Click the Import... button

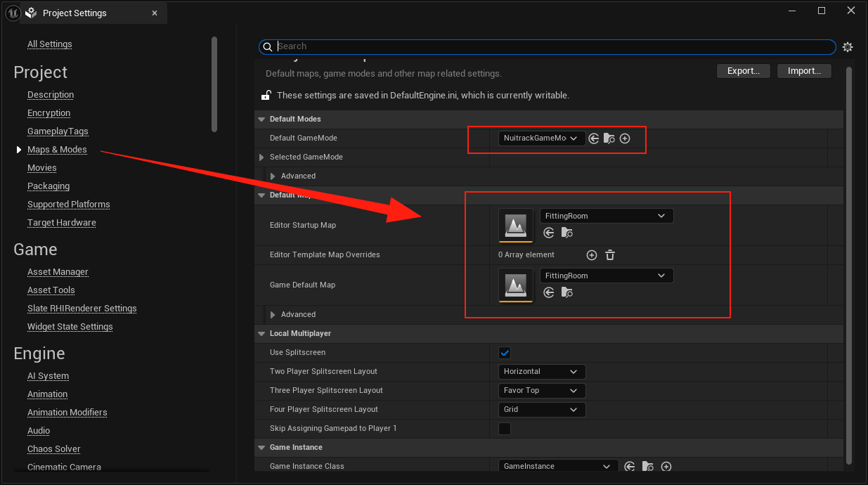(805, 71)
